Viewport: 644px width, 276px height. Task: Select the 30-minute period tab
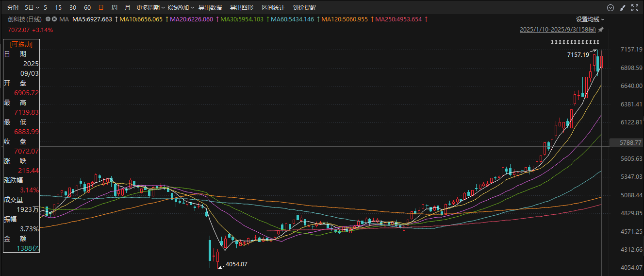pos(73,8)
